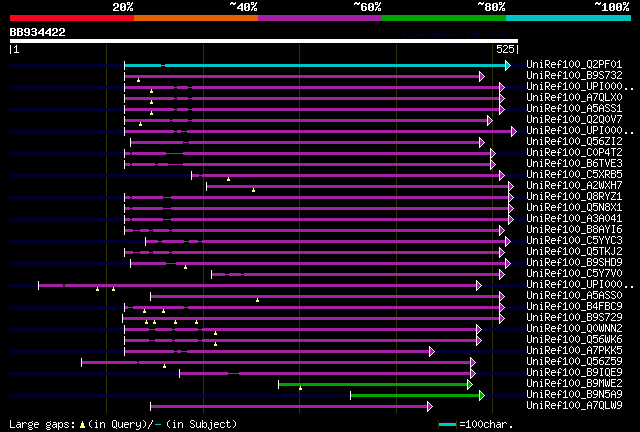Click the green ~80% identity legend segment
The height and width of the screenshot is (432, 640).
click(x=444, y=18)
